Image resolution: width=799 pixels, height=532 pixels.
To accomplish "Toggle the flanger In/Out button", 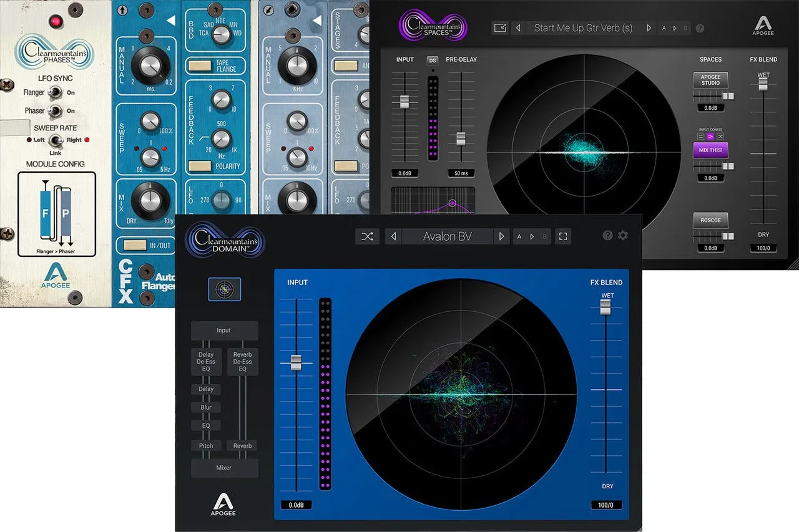I will (x=135, y=245).
